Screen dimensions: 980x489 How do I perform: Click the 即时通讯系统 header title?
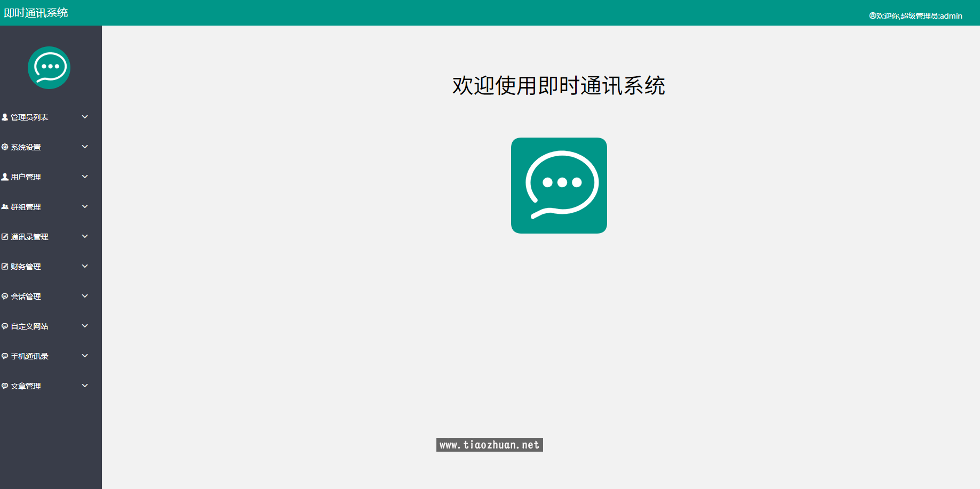[x=35, y=12]
